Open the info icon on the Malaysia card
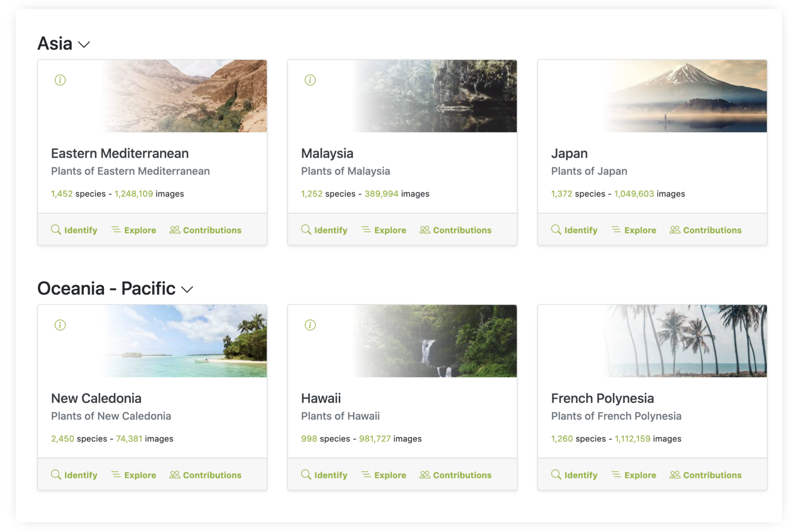Image resolution: width=798 pixels, height=532 pixels. 310,80
